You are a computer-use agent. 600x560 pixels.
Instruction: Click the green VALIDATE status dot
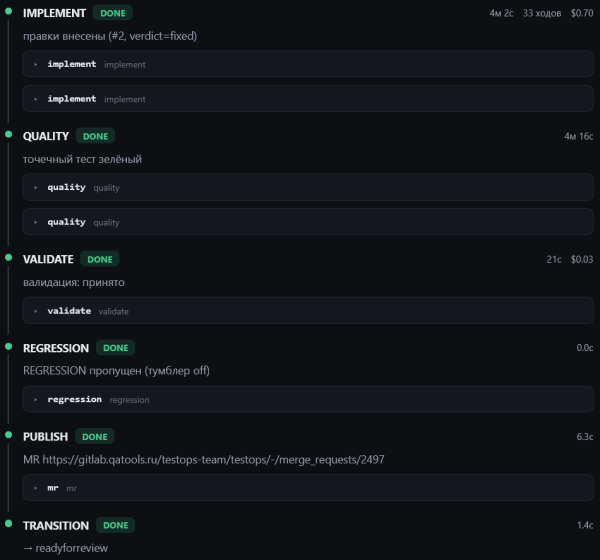click(8, 258)
